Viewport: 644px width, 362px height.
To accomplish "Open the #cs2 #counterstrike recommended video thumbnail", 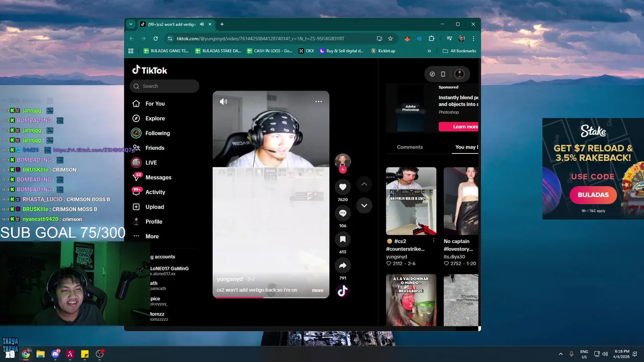I will point(411,201).
